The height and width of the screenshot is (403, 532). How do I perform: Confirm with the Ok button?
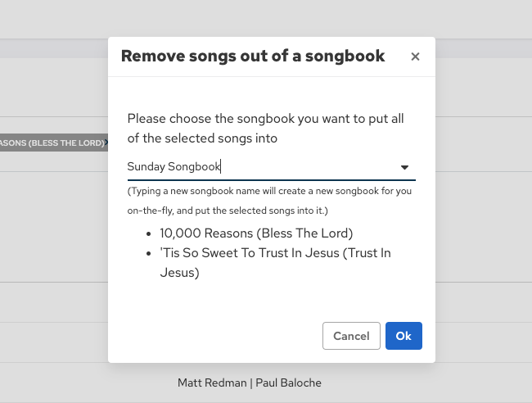coord(404,336)
